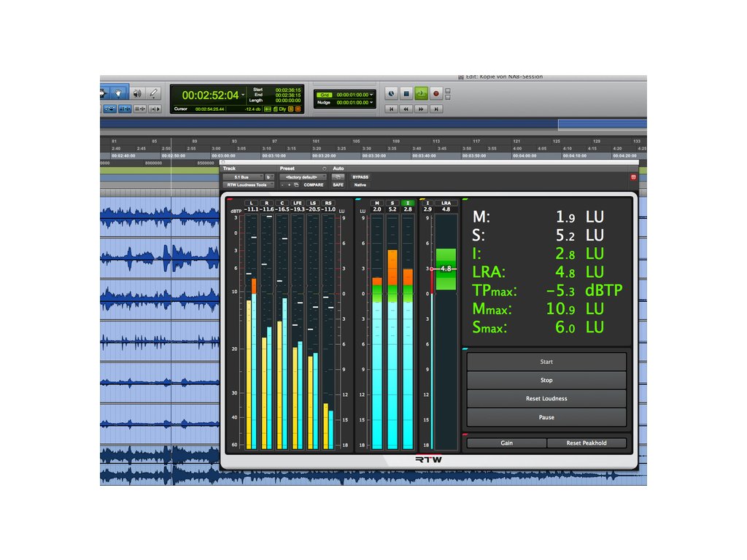Click the Reset Peakhold button
The width and height of the screenshot is (747, 560).
[587, 443]
